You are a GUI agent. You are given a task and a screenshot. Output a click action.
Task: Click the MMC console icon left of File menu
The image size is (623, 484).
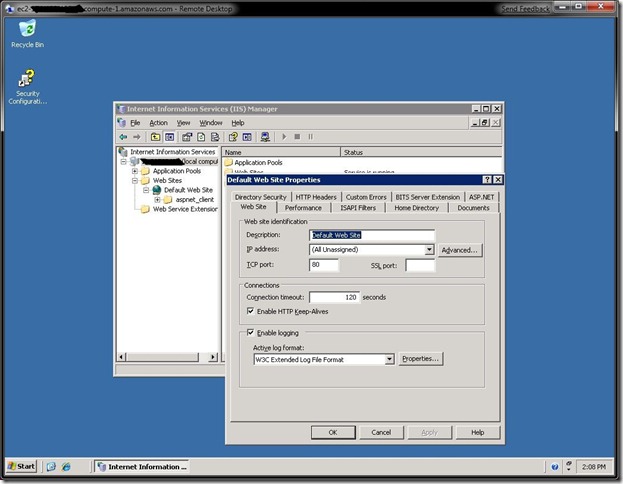point(122,123)
